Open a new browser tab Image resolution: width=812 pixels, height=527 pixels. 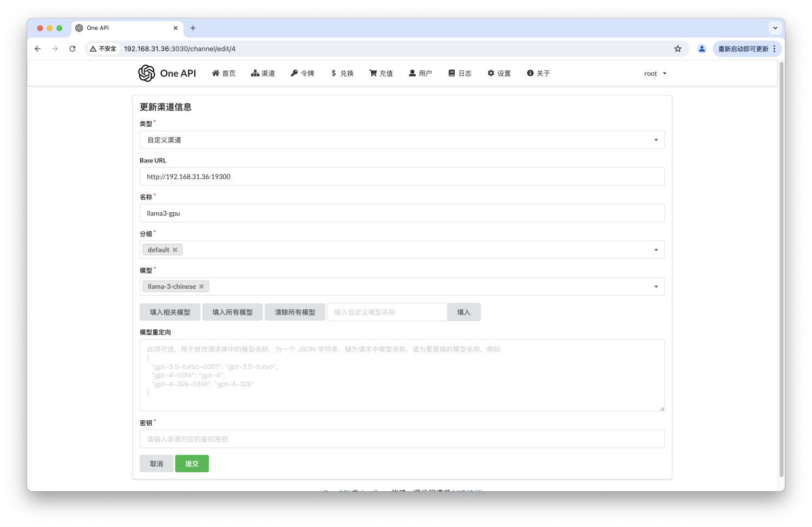(x=193, y=28)
